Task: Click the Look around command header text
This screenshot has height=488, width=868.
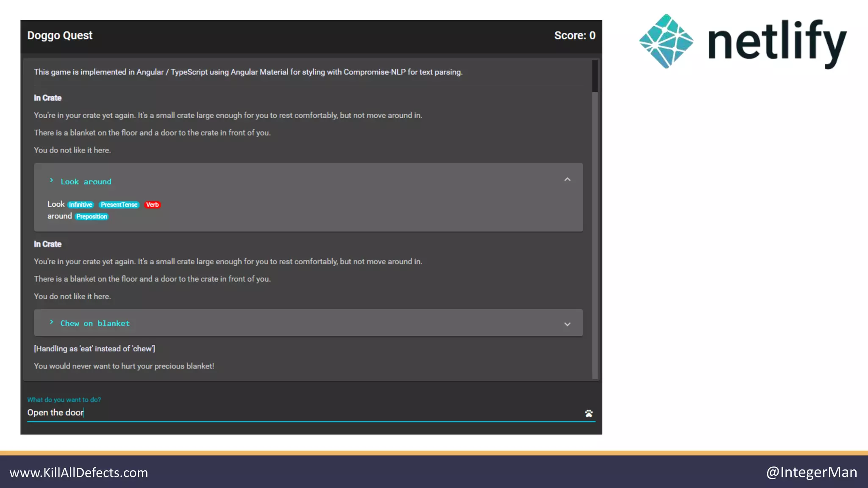Action: coord(86,182)
